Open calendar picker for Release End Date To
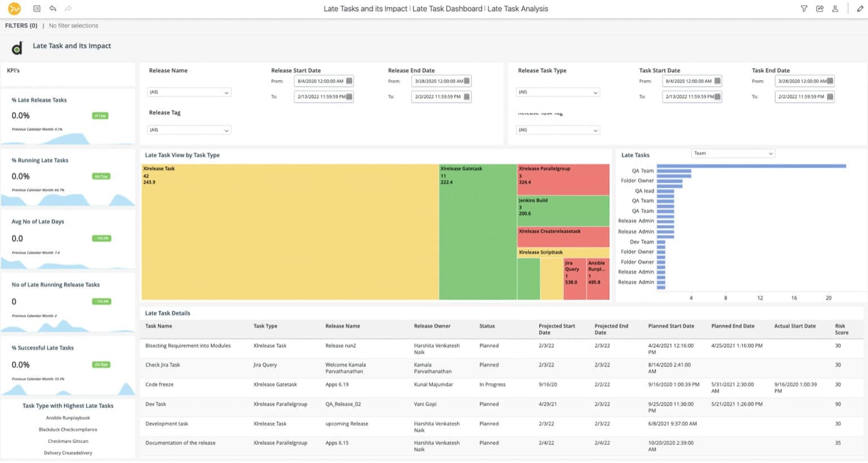Viewport: 868px width, 463px height. [x=466, y=97]
